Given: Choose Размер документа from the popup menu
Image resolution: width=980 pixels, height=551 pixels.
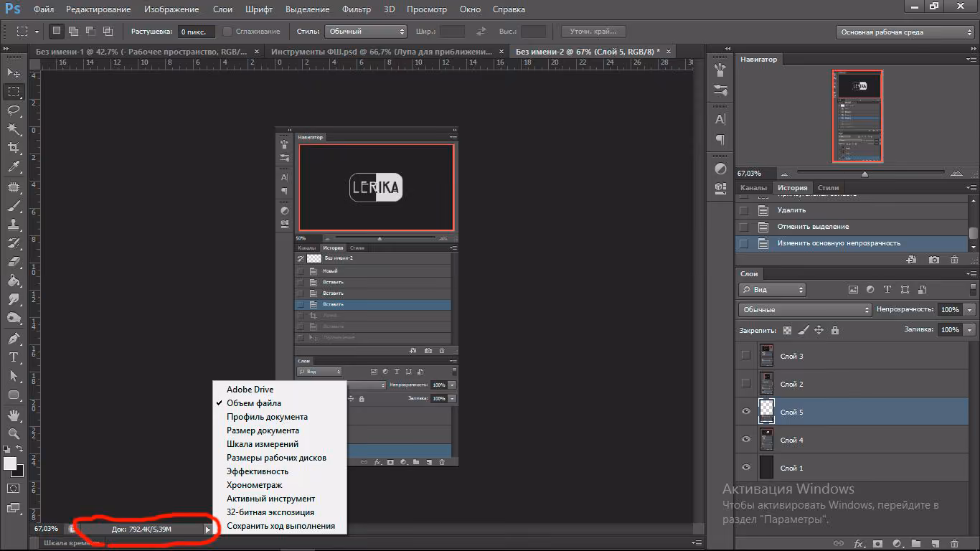Looking at the screenshot, I should click(263, 430).
